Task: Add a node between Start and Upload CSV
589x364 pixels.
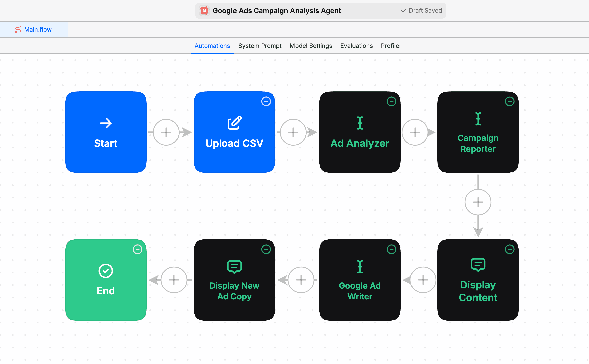Action: click(x=166, y=132)
